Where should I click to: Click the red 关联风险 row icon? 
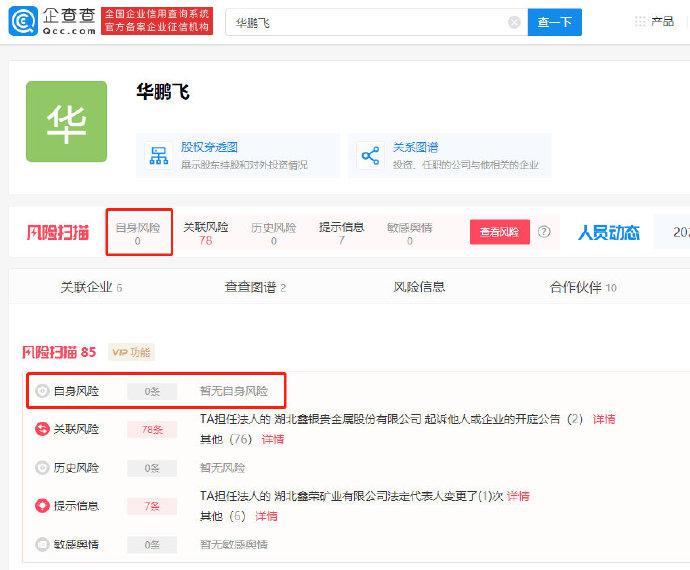click(x=42, y=429)
